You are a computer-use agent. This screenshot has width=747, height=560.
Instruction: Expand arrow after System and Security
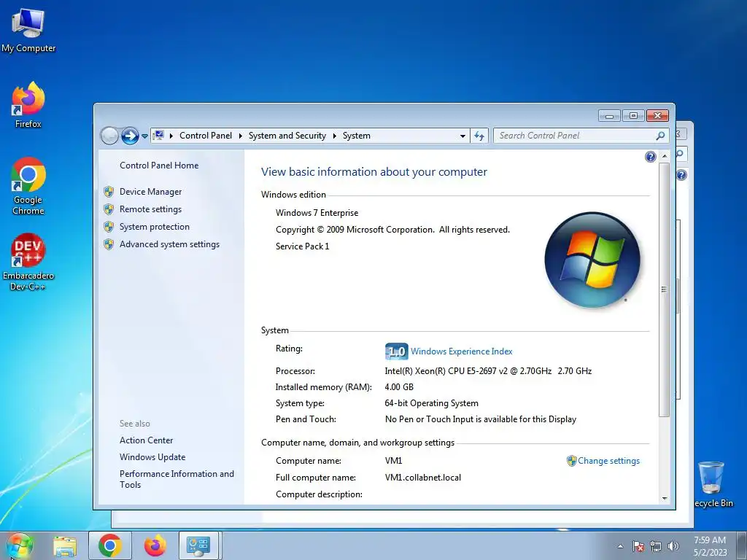[x=334, y=136]
